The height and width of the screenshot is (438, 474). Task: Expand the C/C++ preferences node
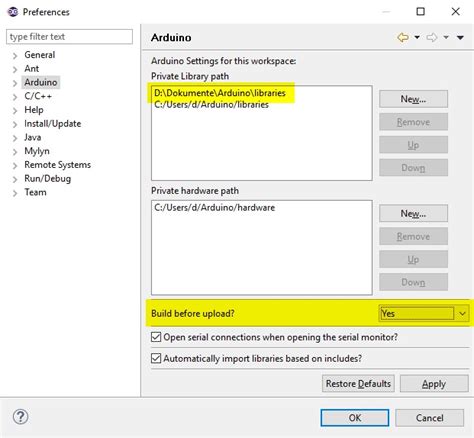[x=15, y=97]
